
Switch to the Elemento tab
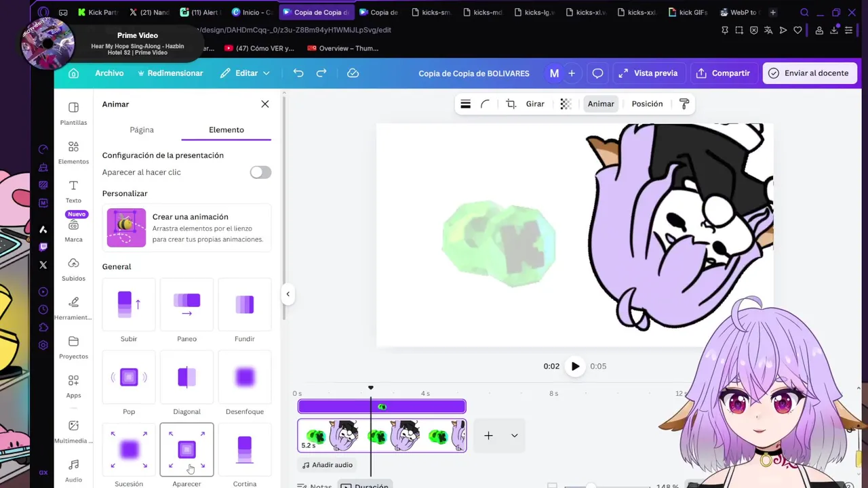tap(226, 129)
